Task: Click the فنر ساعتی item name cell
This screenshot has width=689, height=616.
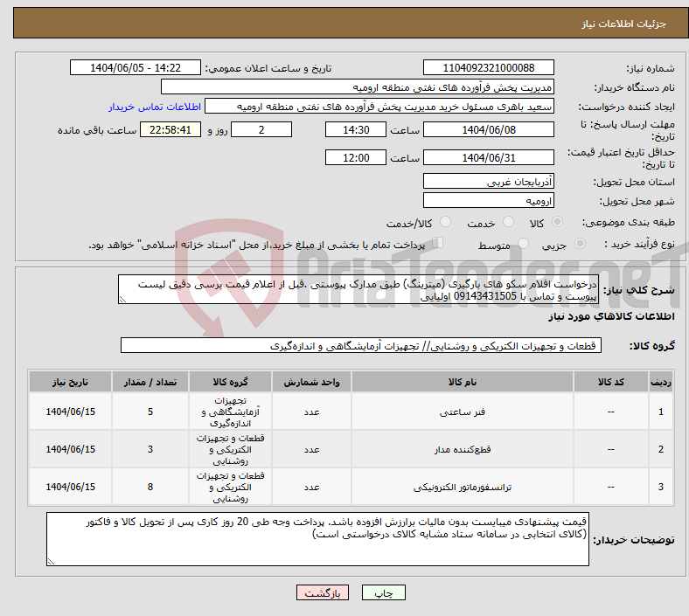Action: 463,412
